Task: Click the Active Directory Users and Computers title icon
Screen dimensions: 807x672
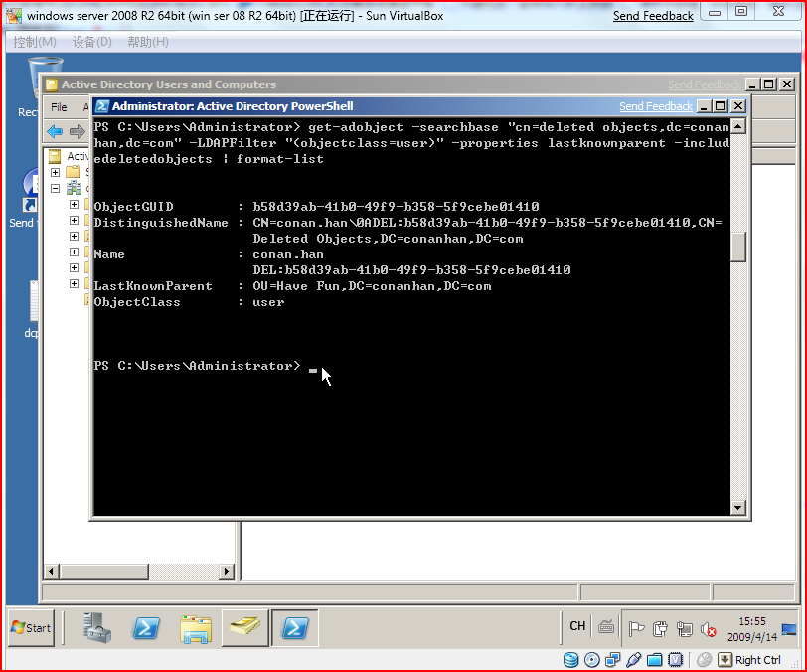Action: (x=52, y=84)
